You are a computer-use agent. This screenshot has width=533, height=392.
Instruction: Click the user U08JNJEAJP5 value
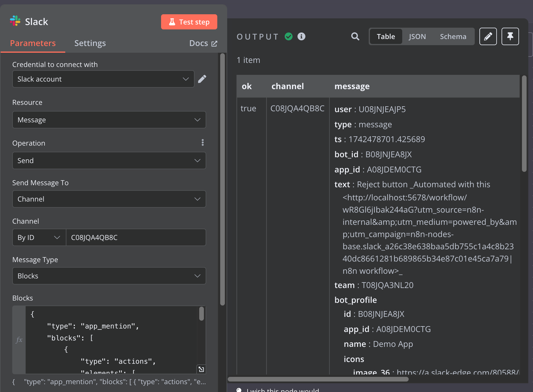382,109
